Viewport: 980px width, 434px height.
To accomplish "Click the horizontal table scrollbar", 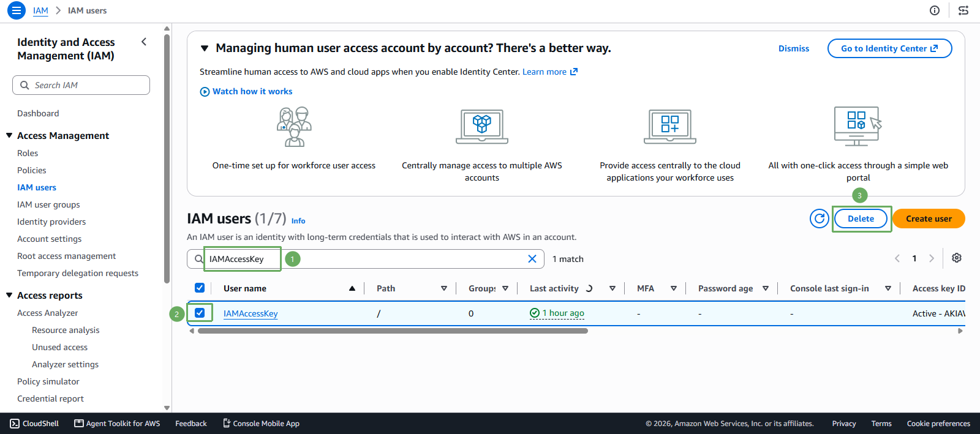I will coord(393,331).
